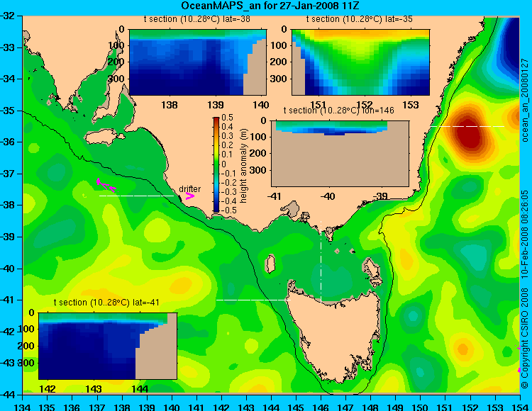Click 154 on the main longitude axis

point(519,407)
